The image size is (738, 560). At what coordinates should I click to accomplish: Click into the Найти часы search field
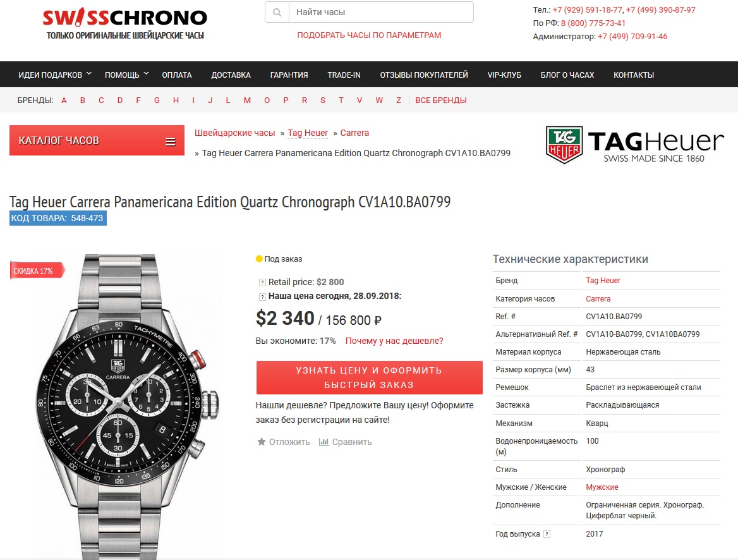pyautogui.click(x=381, y=12)
